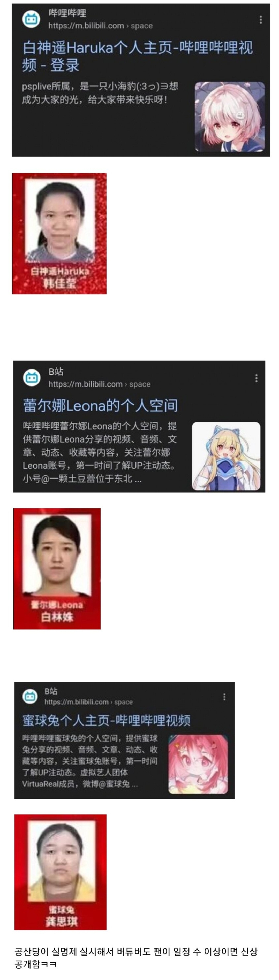The height and width of the screenshot is (980, 279).
Task: Open 蜜球兔个人主页 result title link
Action: coord(106,720)
